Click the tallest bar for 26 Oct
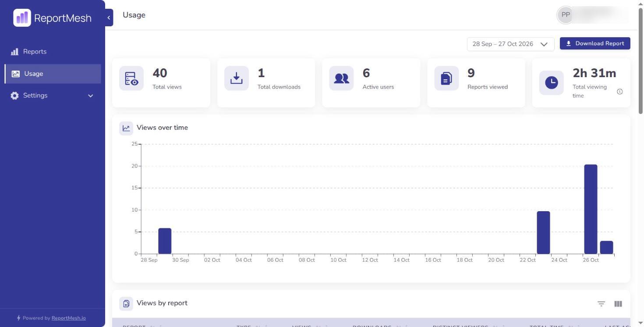This screenshot has height=327, width=644. 591,209
